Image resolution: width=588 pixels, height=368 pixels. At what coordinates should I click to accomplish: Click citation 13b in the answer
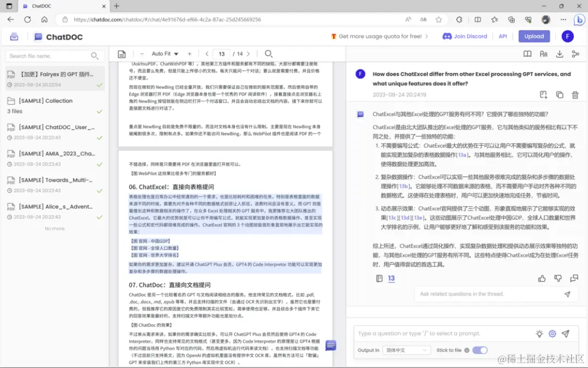[x=403, y=186]
